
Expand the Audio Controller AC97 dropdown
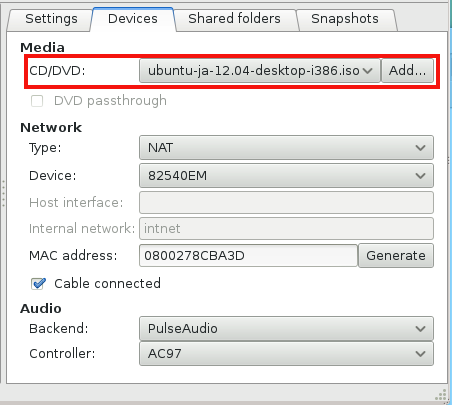click(x=286, y=354)
